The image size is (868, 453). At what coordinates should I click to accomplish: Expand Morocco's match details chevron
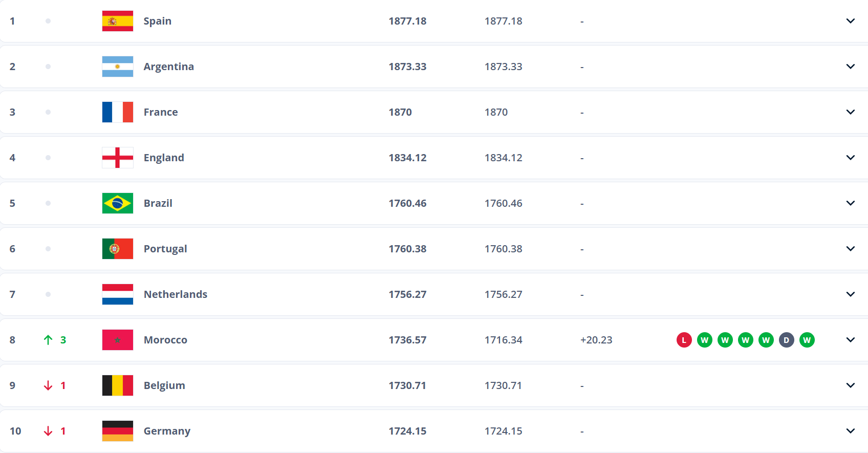pyautogui.click(x=851, y=340)
